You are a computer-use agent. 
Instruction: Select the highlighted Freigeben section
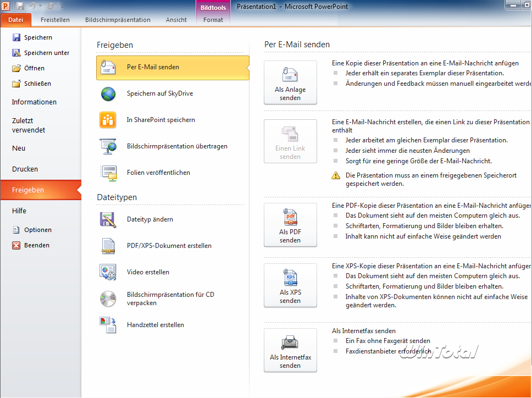click(41, 190)
